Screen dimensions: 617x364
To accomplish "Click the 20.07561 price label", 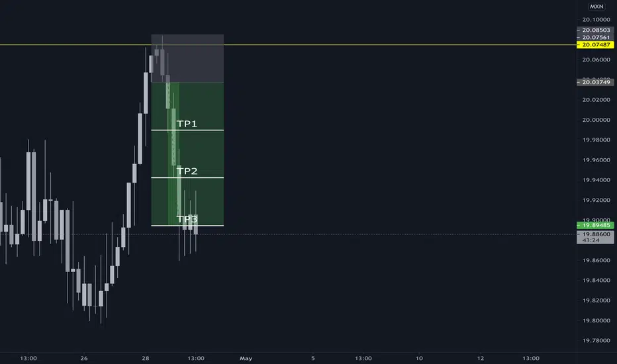I will tap(595, 37).
